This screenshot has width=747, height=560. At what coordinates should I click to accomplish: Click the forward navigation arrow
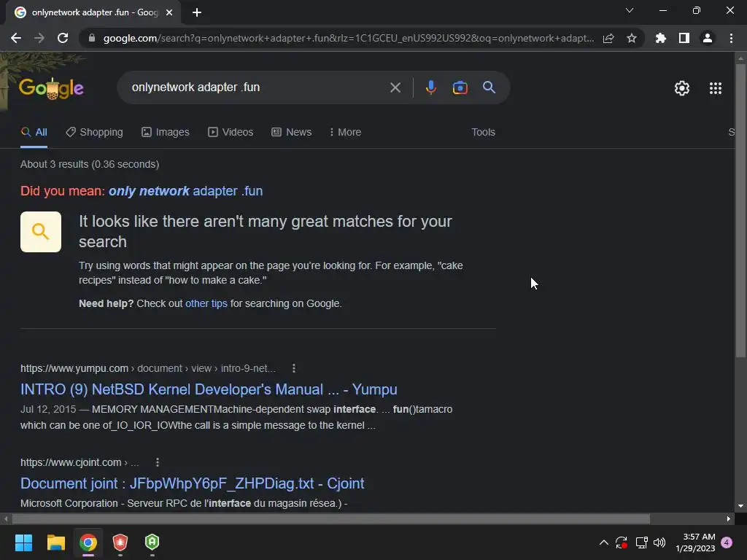click(x=39, y=38)
